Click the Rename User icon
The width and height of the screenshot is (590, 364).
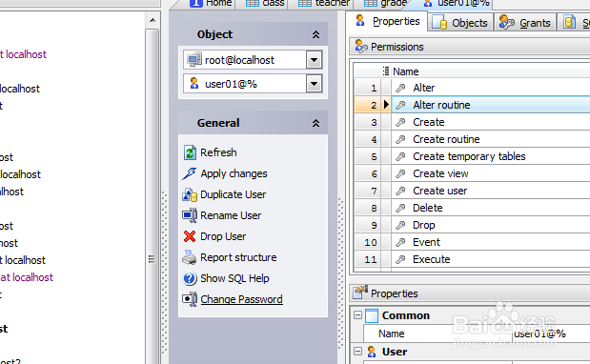click(x=190, y=215)
